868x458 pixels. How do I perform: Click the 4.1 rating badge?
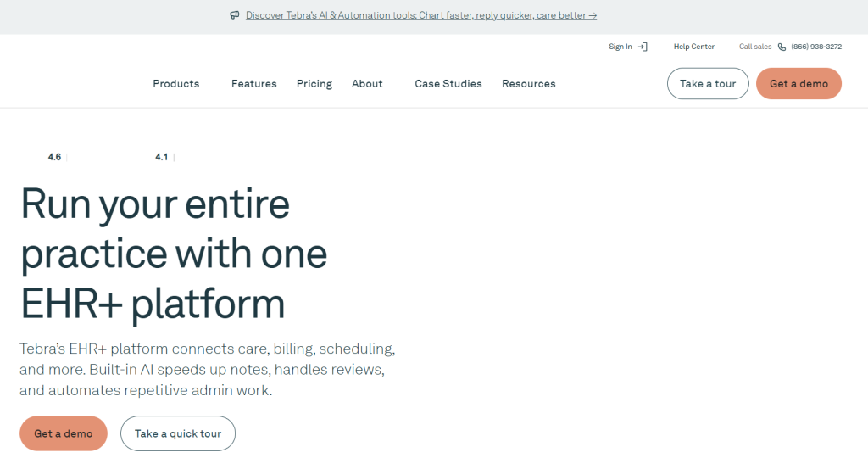coord(161,157)
